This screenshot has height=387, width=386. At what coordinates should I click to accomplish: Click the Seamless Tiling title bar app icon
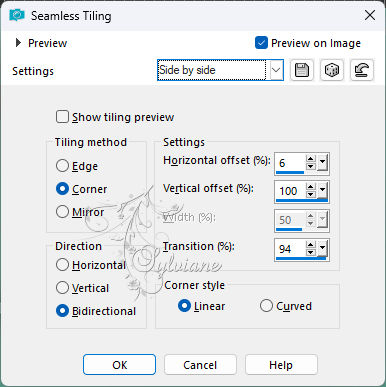click(x=17, y=15)
